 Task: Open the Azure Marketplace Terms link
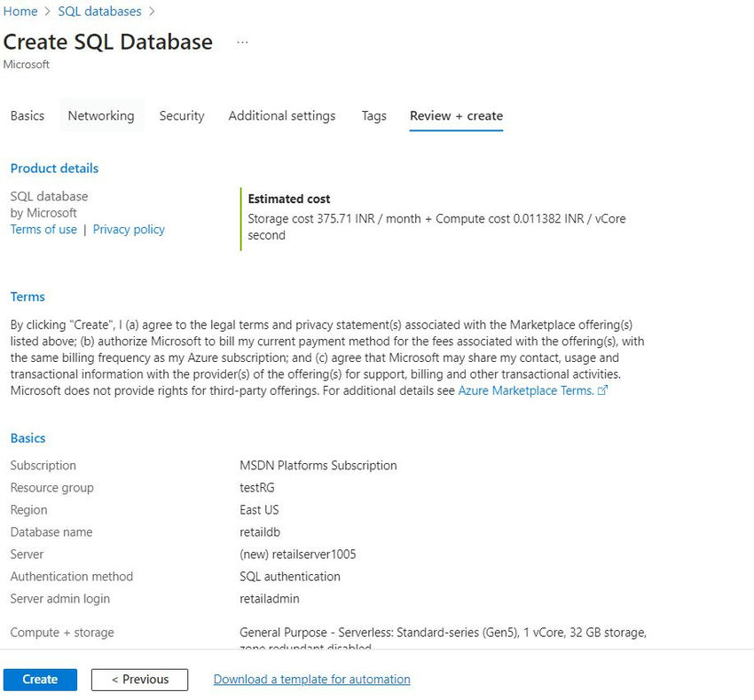[526, 390]
